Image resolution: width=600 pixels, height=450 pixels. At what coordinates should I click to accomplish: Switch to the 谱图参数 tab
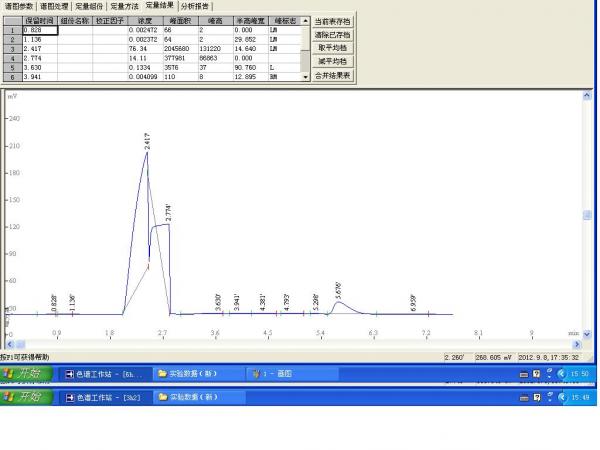[x=19, y=6]
